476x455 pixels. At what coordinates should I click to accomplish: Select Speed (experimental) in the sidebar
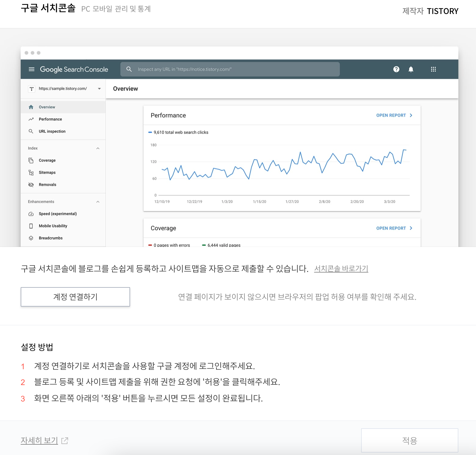pyautogui.click(x=63, y=214)
